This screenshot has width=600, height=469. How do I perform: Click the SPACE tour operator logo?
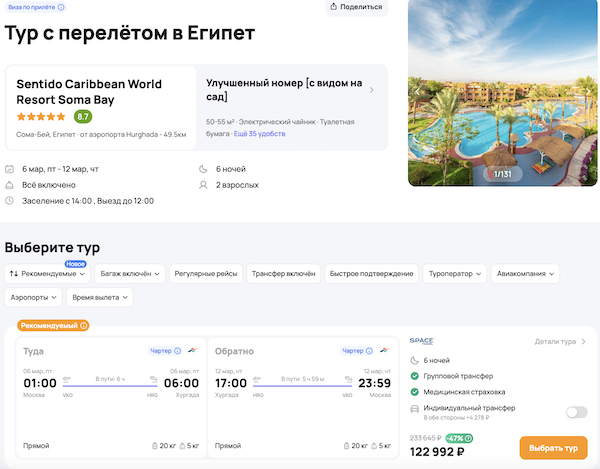421,341
